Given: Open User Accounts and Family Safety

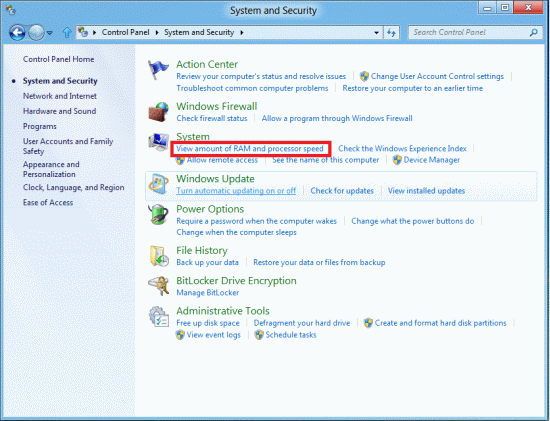Looking at the screenshot, I should 68,146.
